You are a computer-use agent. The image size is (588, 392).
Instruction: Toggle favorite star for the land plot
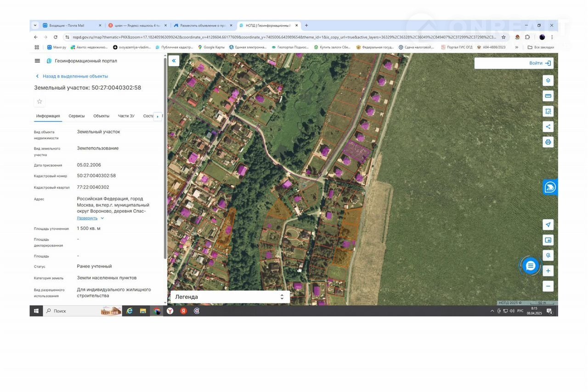point(40,101)
